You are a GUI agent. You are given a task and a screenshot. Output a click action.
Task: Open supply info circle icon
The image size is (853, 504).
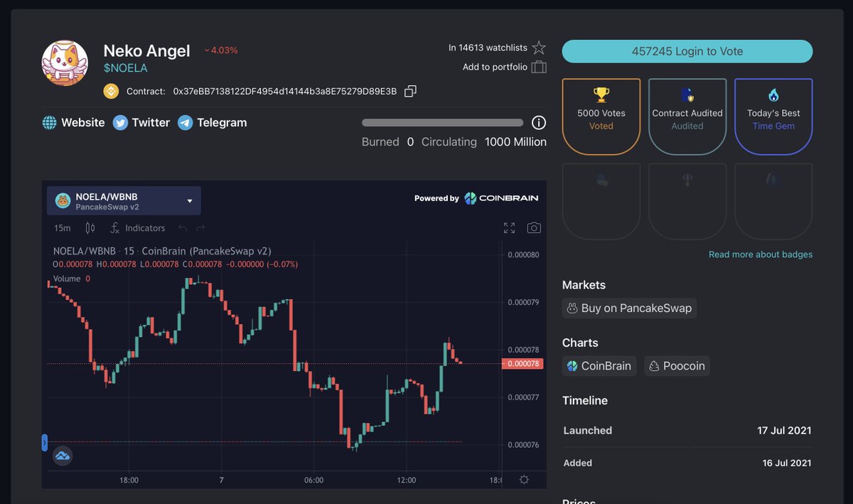coord(539,122)
